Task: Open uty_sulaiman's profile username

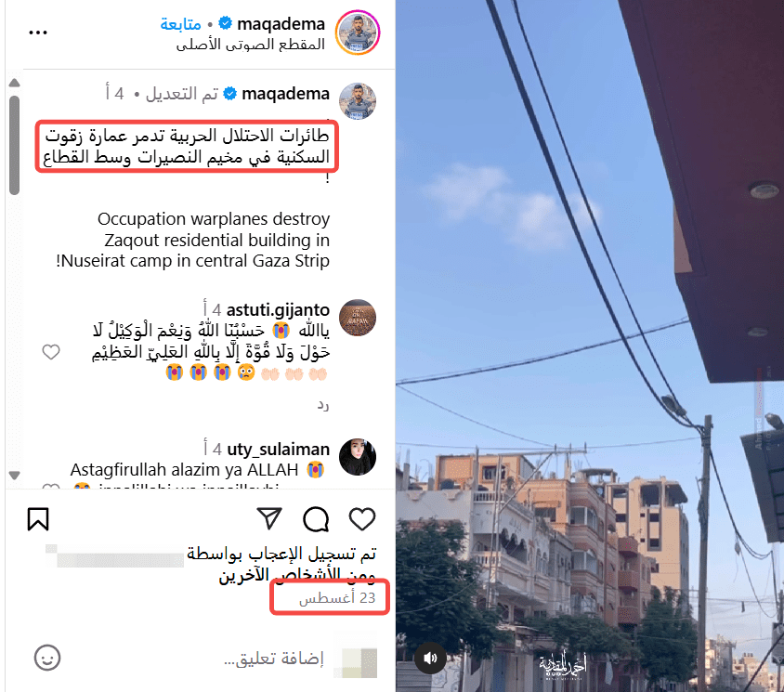Action: click(x=279, y=449)
